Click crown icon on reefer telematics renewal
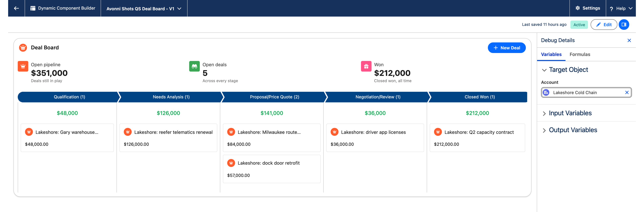 coord(128,132)
